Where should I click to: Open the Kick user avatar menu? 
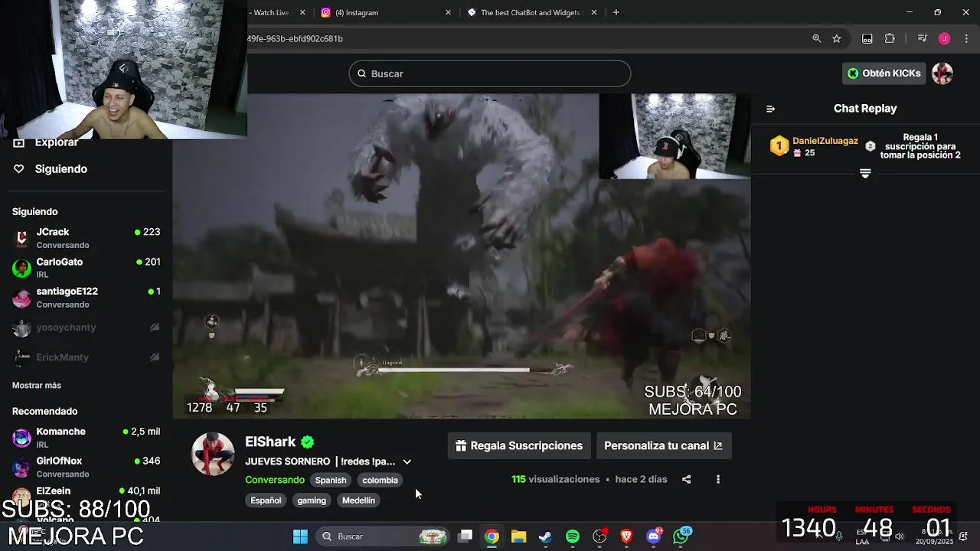942,73
